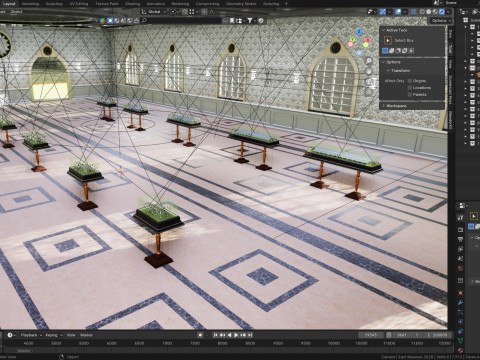Toggle auto keying record button in timeline
The width and height of the screenshot is (480, 360).
(x=200, y=335)
